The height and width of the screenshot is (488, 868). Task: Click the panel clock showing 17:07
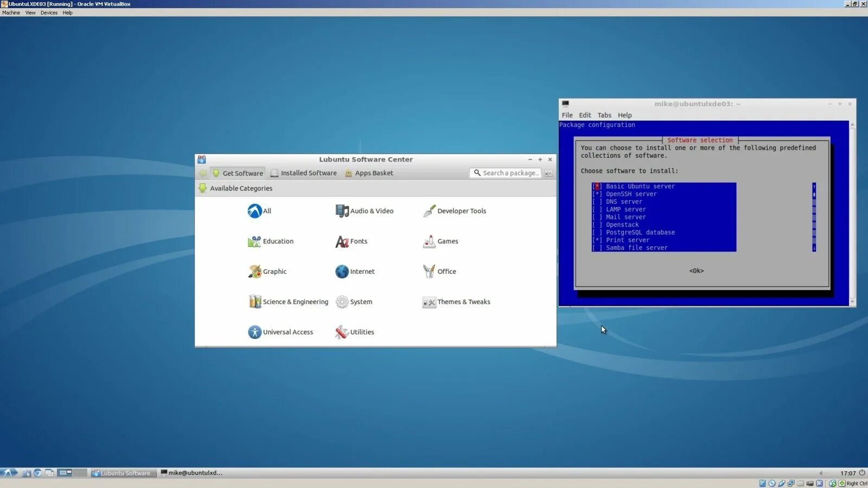(848, 473)
